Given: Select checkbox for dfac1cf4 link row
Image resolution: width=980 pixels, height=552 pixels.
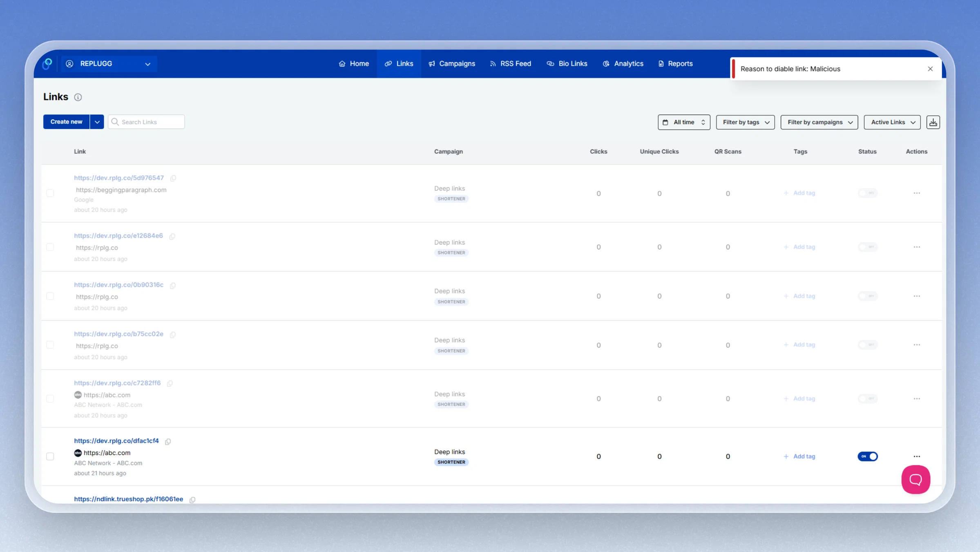Looking at the screenshot, I should [50, 456].
